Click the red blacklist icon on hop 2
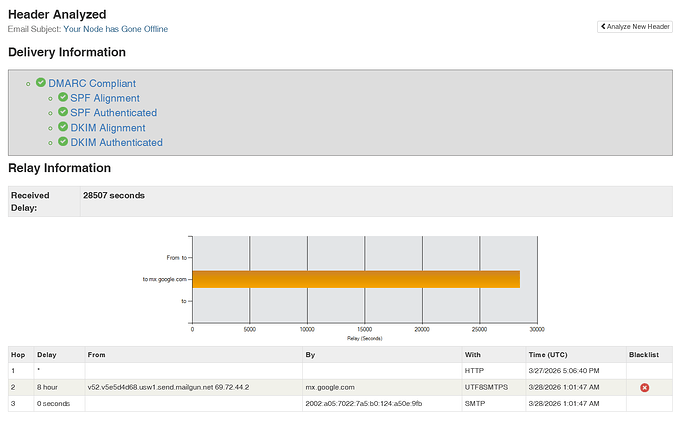This screenshot has height=425, width=690. click(645, 387)
